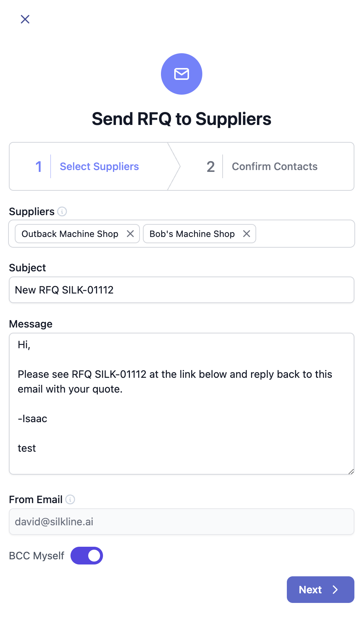Click the Subject input field

[x=182, y=290]
